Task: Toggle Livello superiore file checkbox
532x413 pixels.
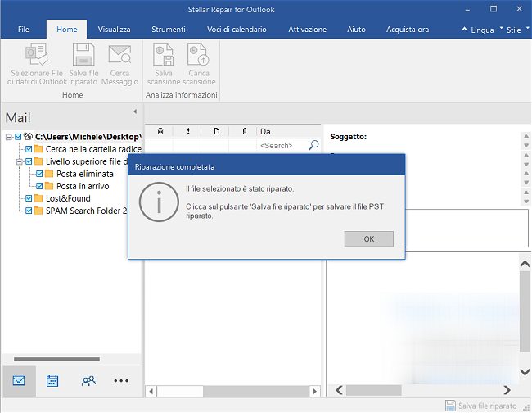Action: pos(29,161)
